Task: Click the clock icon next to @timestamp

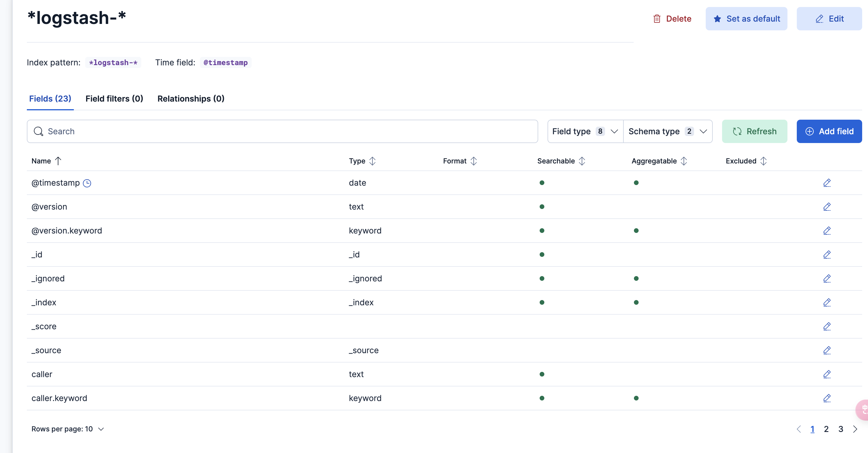Action: [x=87, y=183]
